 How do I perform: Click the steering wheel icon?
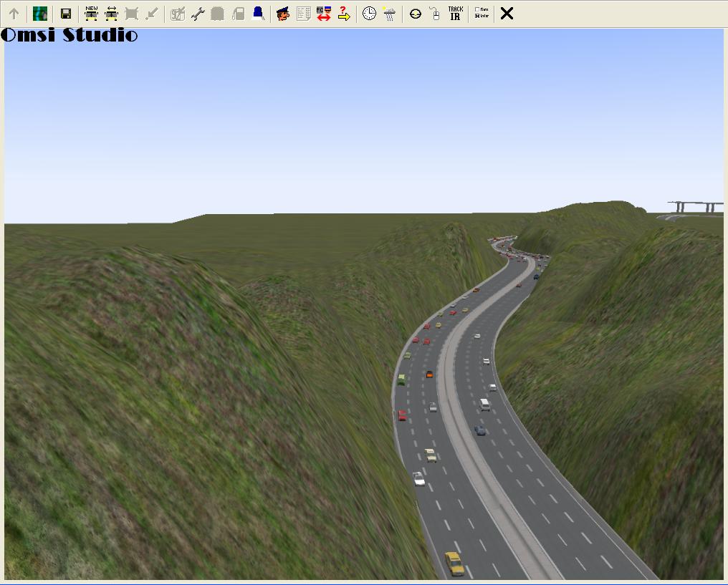[x=415, y=14]
